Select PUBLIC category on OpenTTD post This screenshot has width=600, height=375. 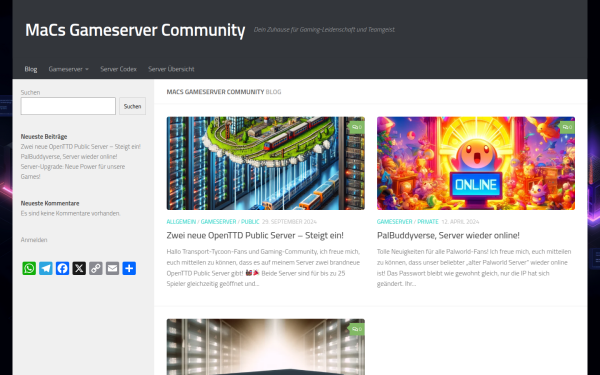pyautogui.click(x=250, y=222)
